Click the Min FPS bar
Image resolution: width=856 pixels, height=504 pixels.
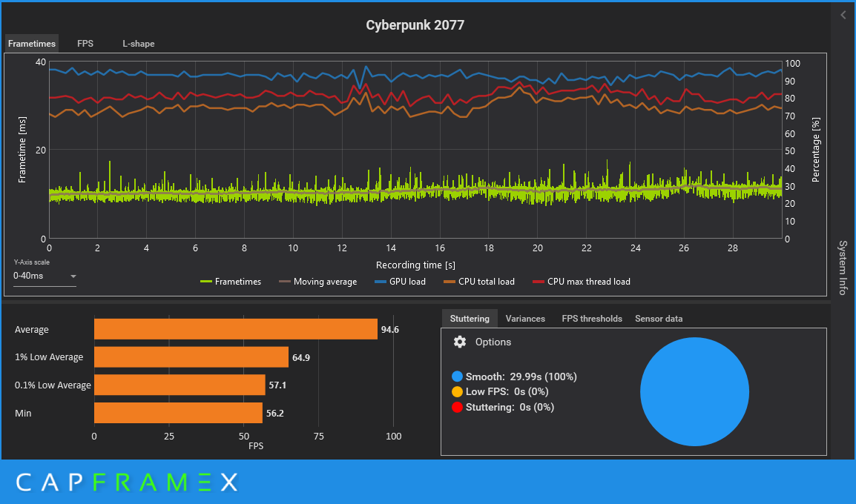click(x=179, y=413)
